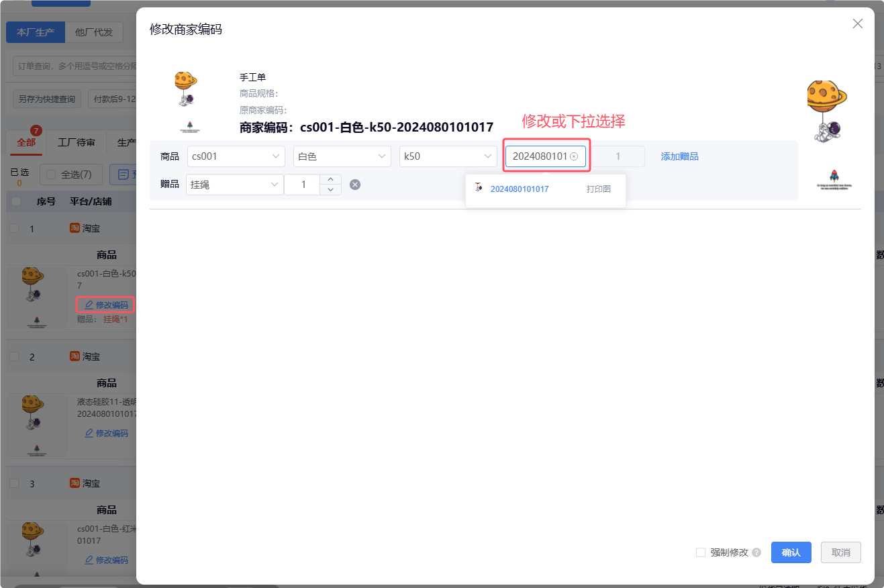Decrease the 挂绳 gift quantity
The image size is (884, 588).
pos(330,190)
